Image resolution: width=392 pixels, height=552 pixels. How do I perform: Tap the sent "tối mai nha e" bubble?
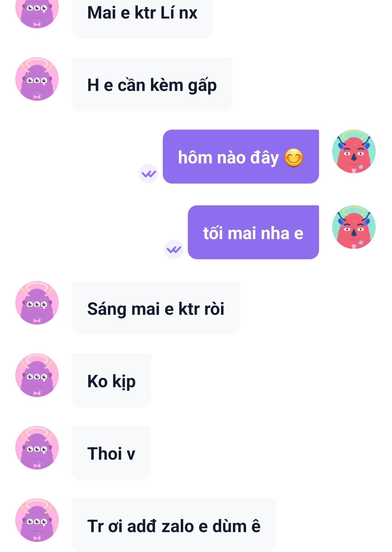pyautogui.click(x=253, y=233)
